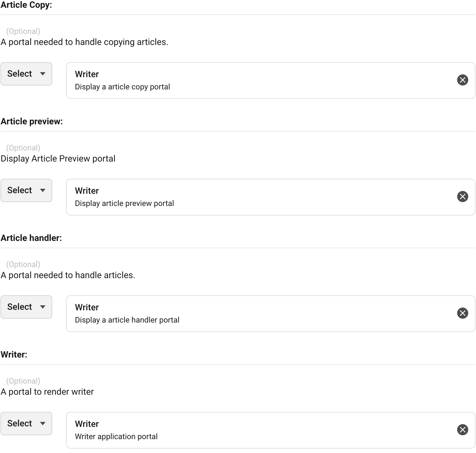Expand the Select dropdown for Article handler
The image size is (476, 453).
pyautogui.click(x=26, y=307)
